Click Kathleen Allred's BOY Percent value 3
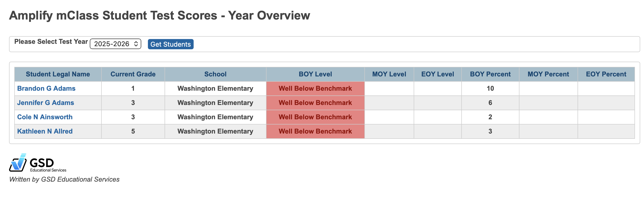The height and width of the screenshot is (199, 644). click(x=490, y=131)
